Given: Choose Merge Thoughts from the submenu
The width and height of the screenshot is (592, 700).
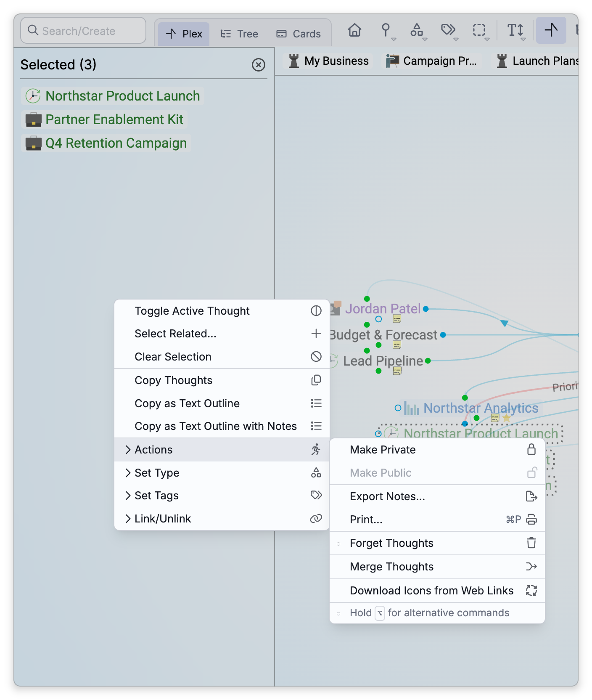Looking at the screenshot, I should (437, 567).
